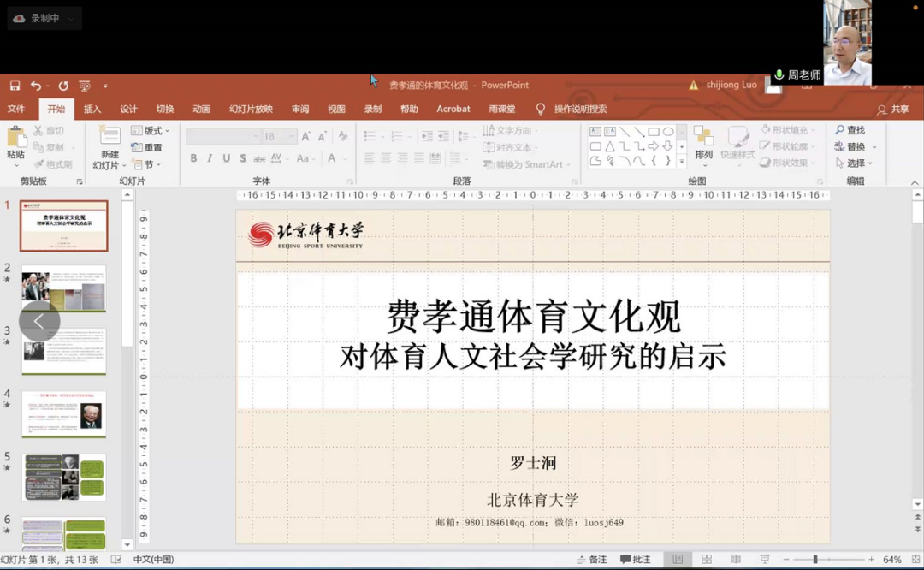Image resolution: width=924 pixels, height=570 pixels.
Task: Toggle the Comments (批注) pane
Action: point(635,560)
